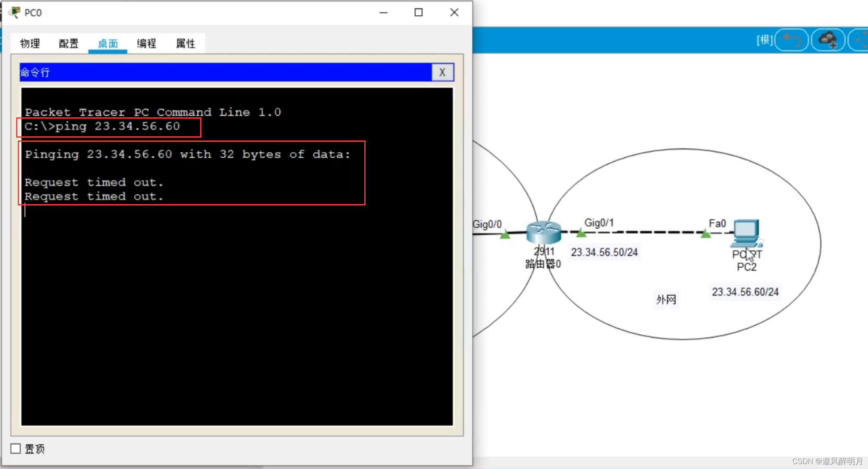Click the green link light under Gig0/0
Screen dimensions: 868x469
pyautogui.click(x=505, y=235)
